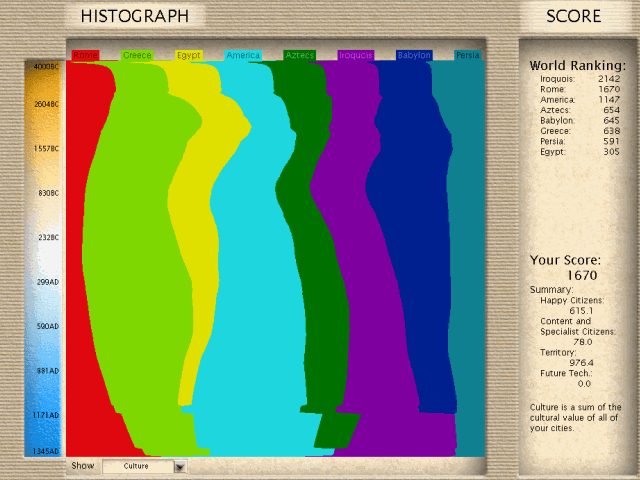Click Content and Specialist Citizens label
This screenshot has width=640, height=480.
point(578,327)
